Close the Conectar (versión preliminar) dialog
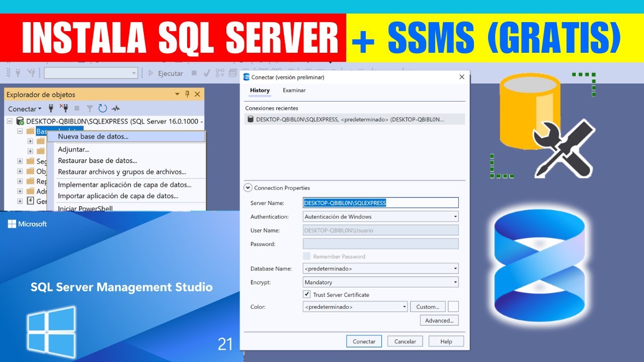644x362 pixels. click(462, 77)
